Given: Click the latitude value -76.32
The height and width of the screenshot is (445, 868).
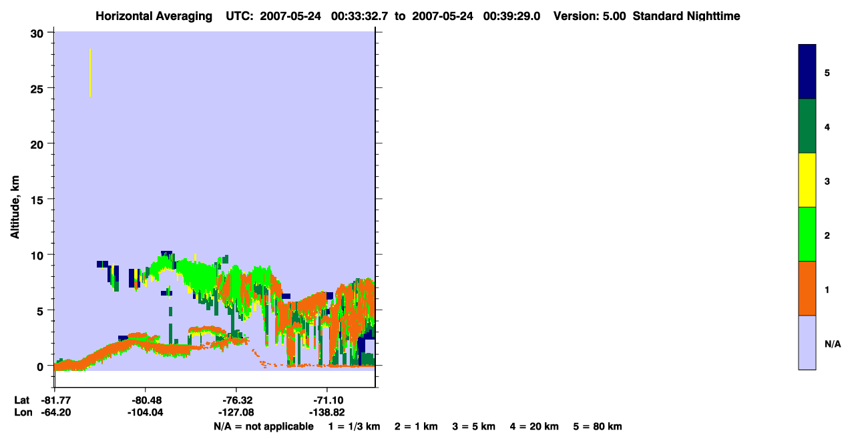Looking at the screenshot, I should click(x=236, y=400).
